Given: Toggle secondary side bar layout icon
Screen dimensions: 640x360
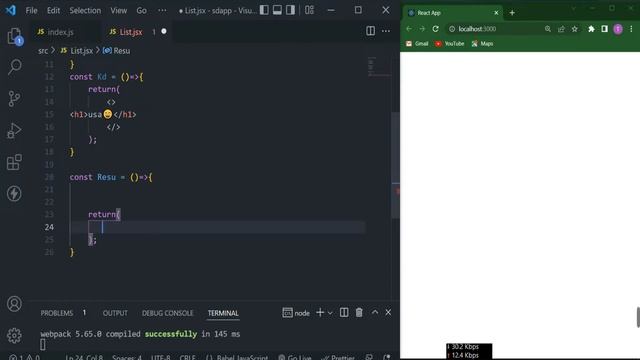Looking at the screenshot, I should tap(290, 10).
